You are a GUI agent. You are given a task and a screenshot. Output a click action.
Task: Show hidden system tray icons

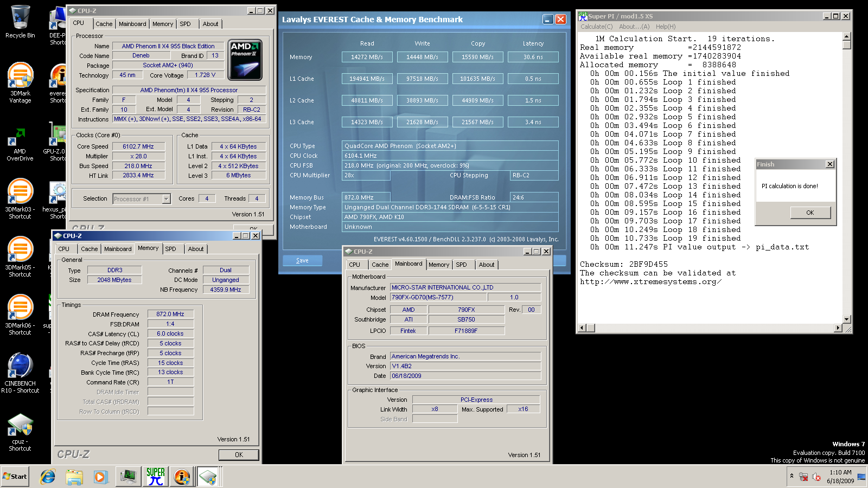pyautogui.click(x=792, y=476)
